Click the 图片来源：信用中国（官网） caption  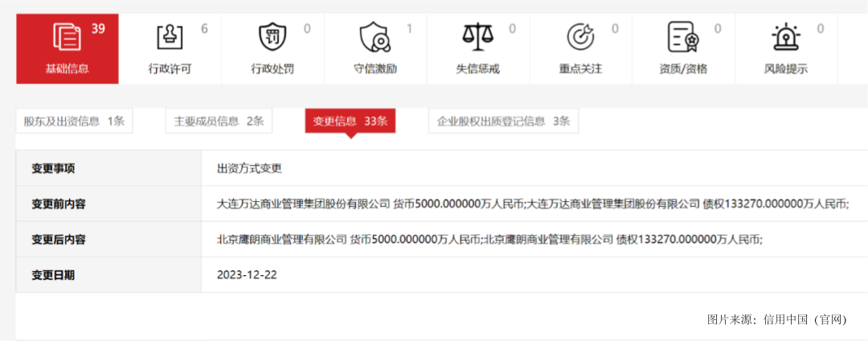click(x=777, y=320)
